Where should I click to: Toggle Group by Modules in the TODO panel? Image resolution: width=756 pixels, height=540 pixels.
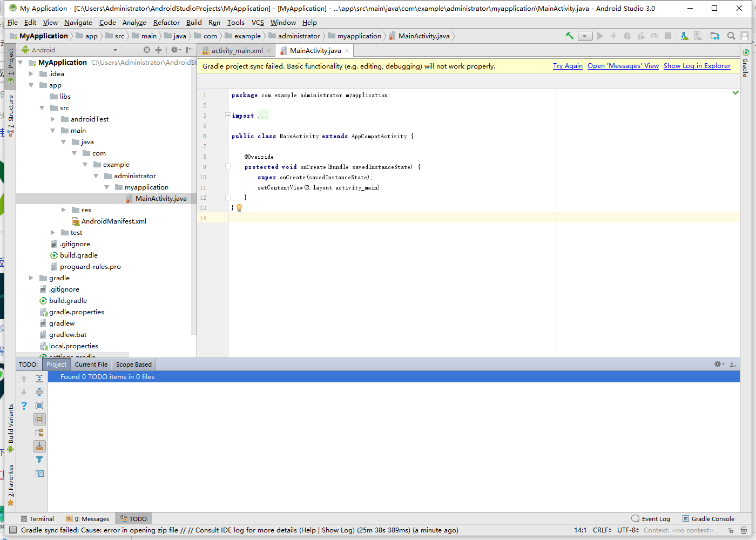[39, 406]
